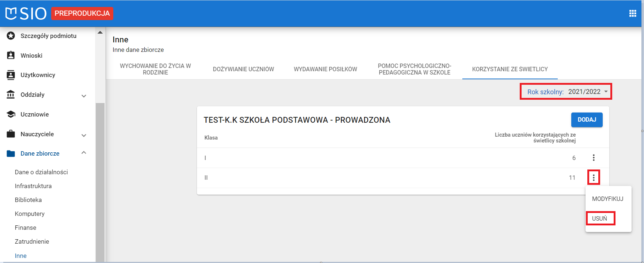The image size is (644, 263).
Task: Click the Wnioski badge icon
Action: (11, 56)
